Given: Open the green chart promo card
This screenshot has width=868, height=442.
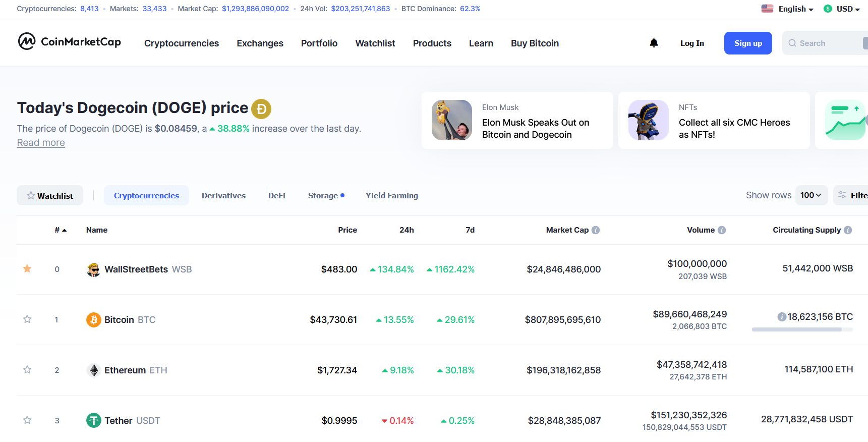Looking at the screenshot, I should coord(842,120).
